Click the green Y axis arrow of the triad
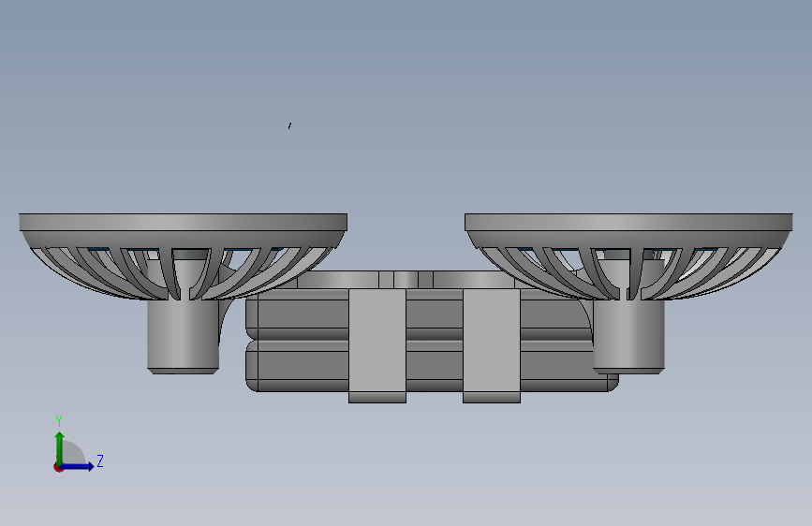Viewport: 812px width, 526px height. [60, 447]
